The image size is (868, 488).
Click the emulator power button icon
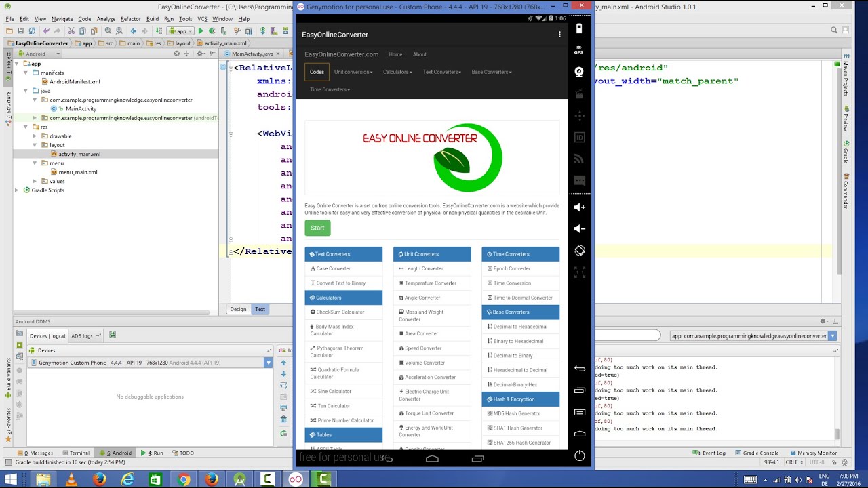[x=580, y=455]
